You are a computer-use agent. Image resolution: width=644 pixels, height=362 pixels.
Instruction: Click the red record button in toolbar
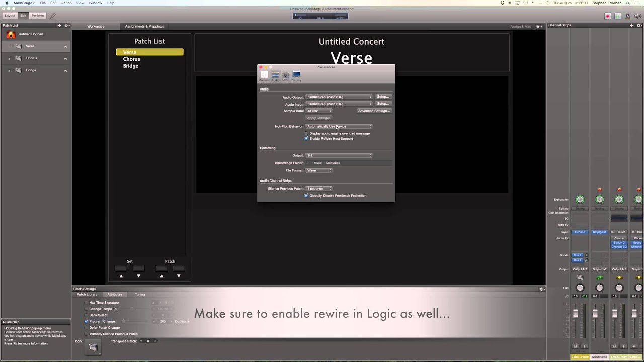click(608, 16)
